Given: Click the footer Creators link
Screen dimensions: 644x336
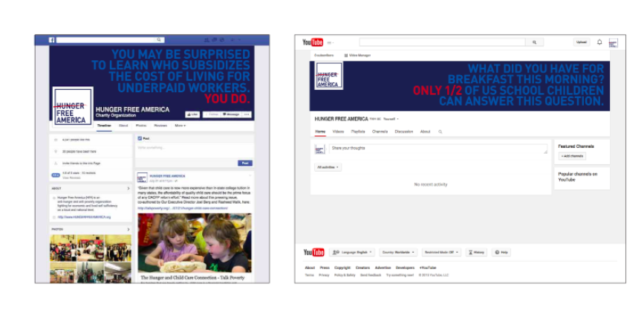Looking at the screenshot, I should coord(362,268).
